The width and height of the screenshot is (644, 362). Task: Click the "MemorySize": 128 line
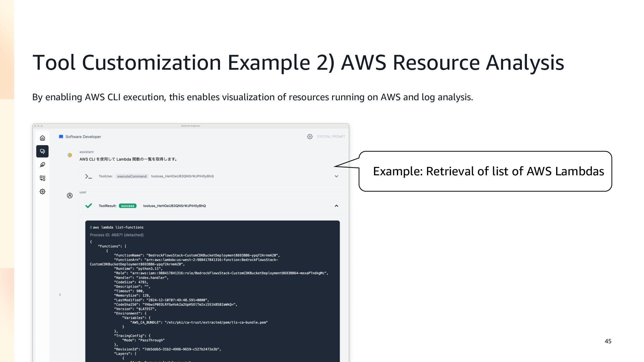click(x=132, y=295)
